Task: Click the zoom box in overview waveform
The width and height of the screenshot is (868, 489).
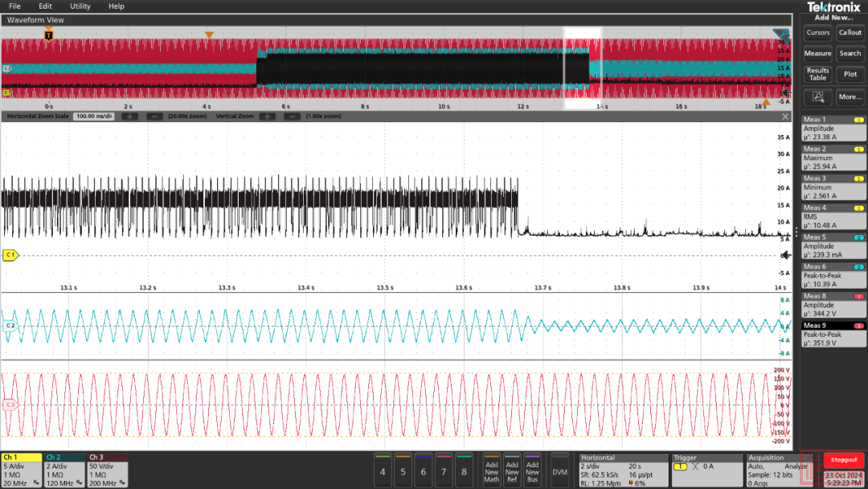Action: (583, 68)
